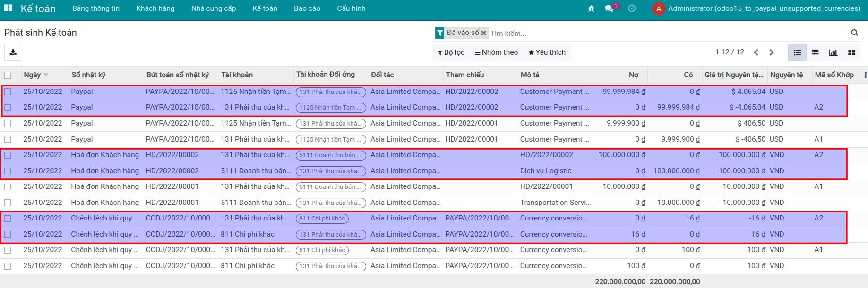The image size is (868, 288).
Task: Click the debug bug icon
Action: pos(591,8)
